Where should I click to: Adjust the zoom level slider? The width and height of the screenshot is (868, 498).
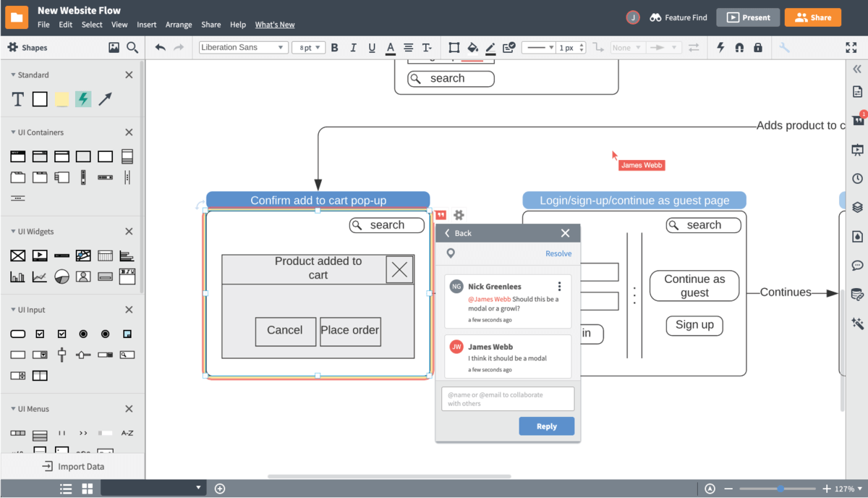click(x=780, y=489)
